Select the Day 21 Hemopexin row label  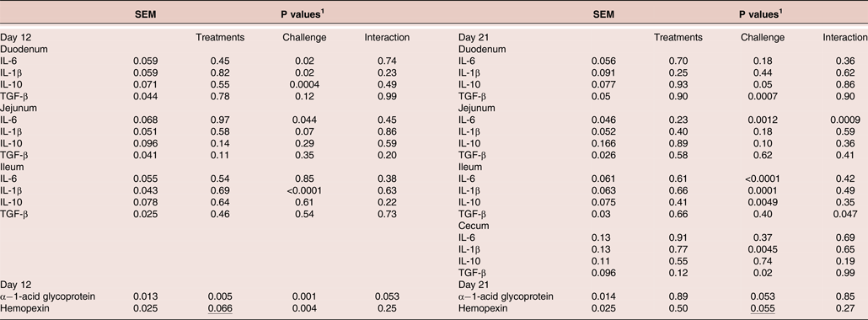[x=480, y=308]
